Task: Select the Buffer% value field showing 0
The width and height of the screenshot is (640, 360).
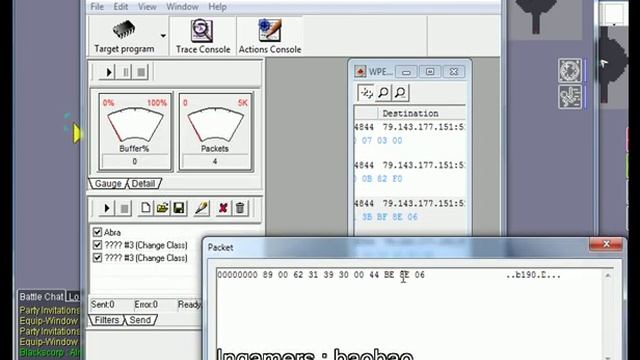Action: coord(135,161)
